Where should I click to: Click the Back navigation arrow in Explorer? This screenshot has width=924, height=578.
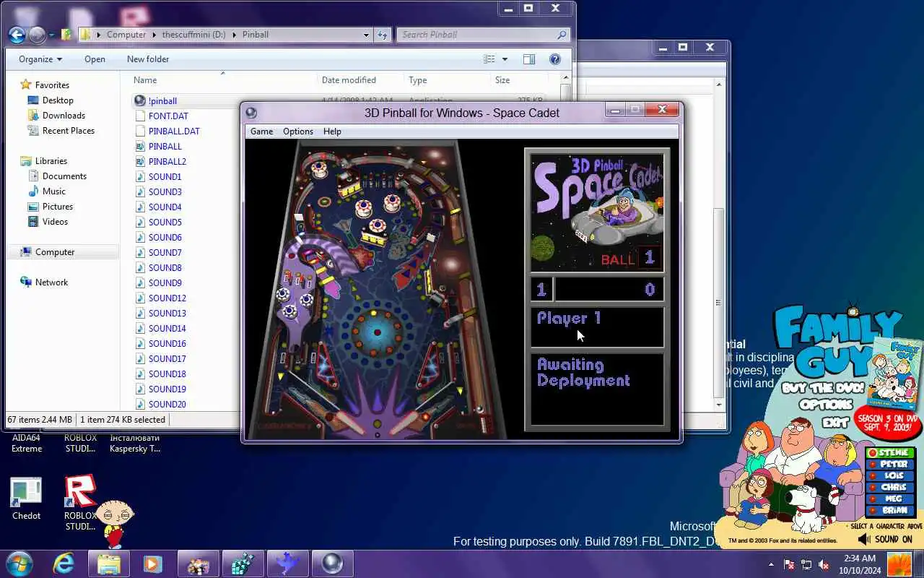17,34
